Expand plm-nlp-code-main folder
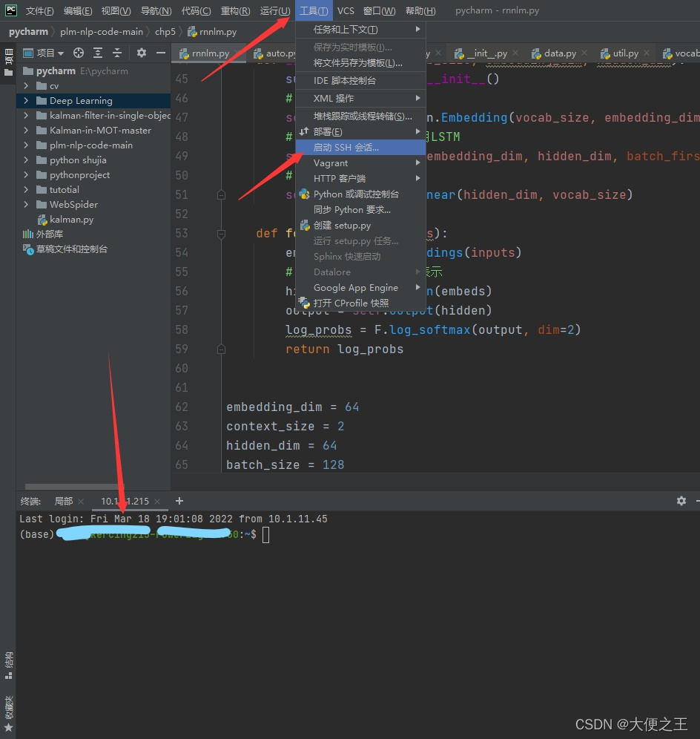The height and width of the screenshot is (739, 700). [26, 145]
